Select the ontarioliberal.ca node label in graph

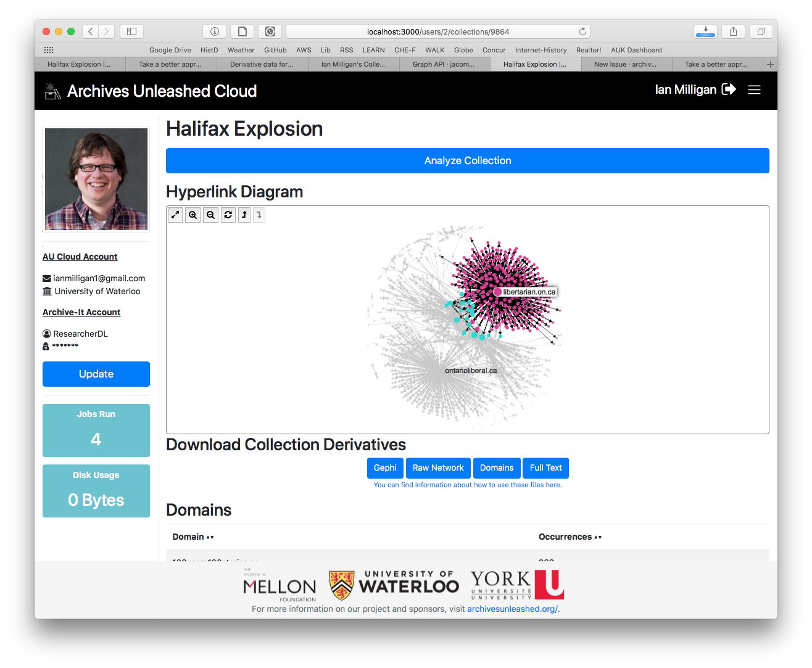tap(471, 371)
